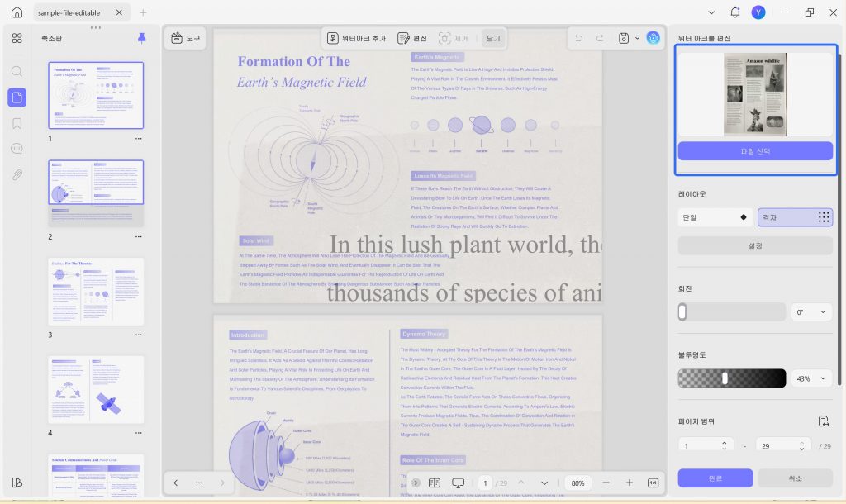This screenshot has width=846, height=504.
Task: Open the bookmarks sidebar icon
Action: pyautogui.click(x=17, y=124)
